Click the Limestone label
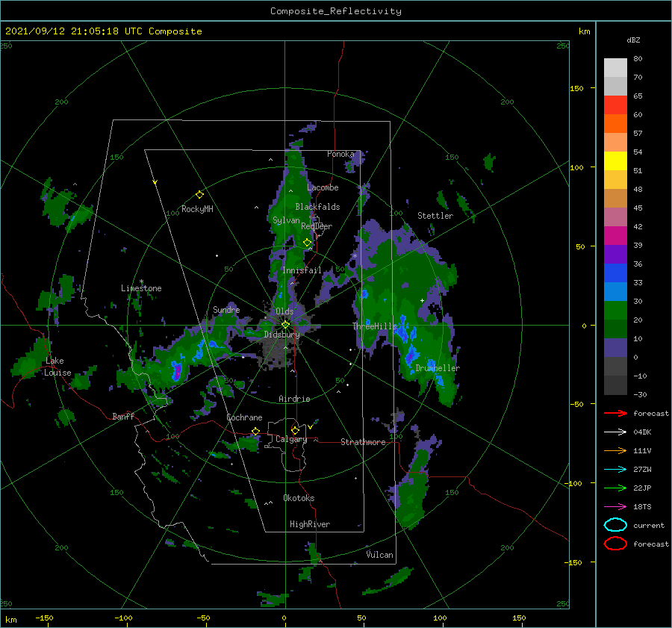The height and width of the screenshot is (628, 672). pos(141,288)
